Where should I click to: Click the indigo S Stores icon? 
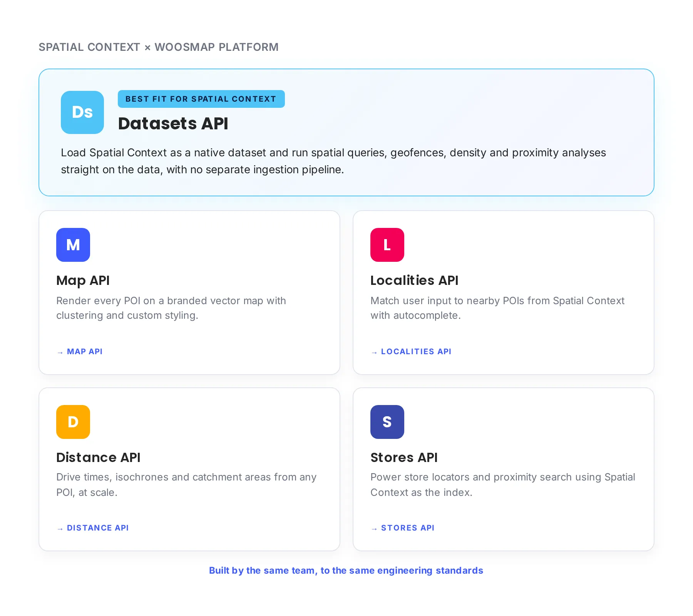(387, 422)
